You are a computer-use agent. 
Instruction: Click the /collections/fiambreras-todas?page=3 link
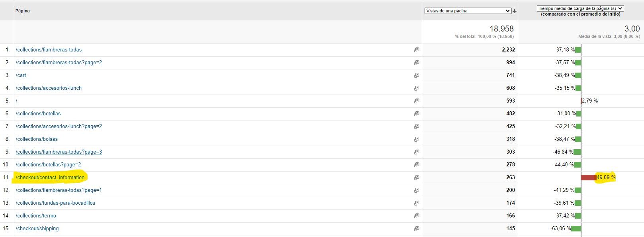coord(59,152)
